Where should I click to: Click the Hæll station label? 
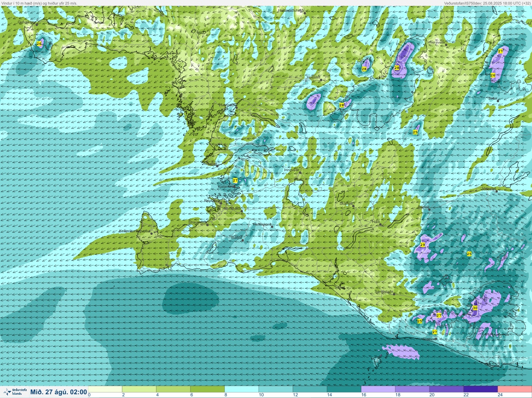(376, 222)
